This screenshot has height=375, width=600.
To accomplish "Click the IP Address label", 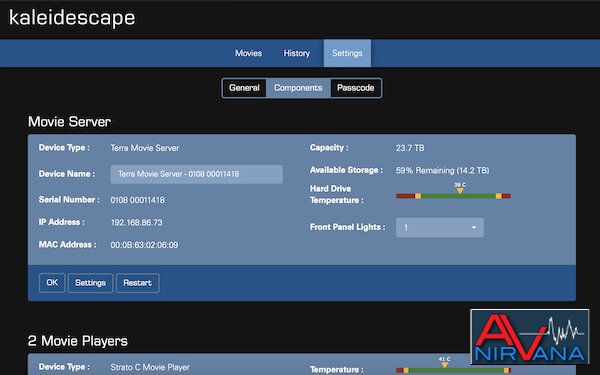I will click(x=62, y=222).
